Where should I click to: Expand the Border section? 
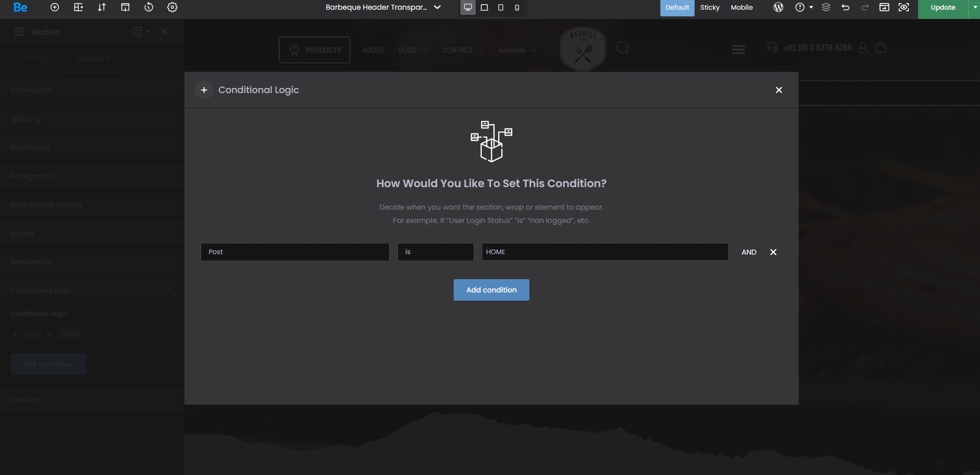pyautogui.click(x=92, y=233)
